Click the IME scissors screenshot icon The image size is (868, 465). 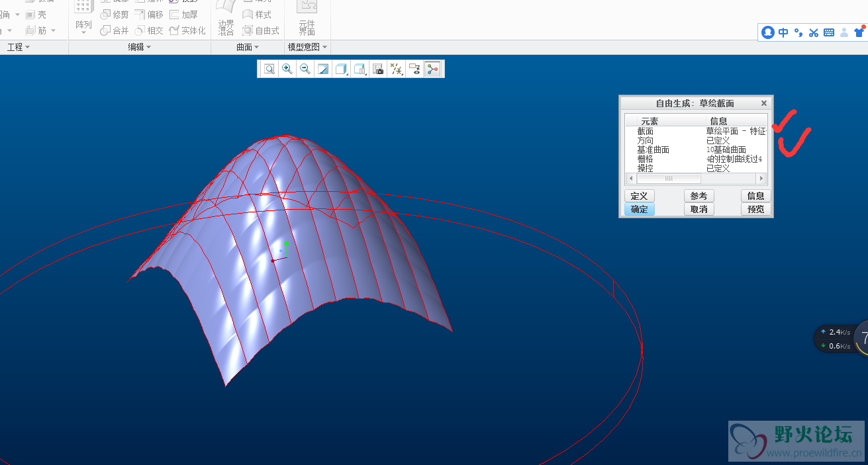coord(814,32)
